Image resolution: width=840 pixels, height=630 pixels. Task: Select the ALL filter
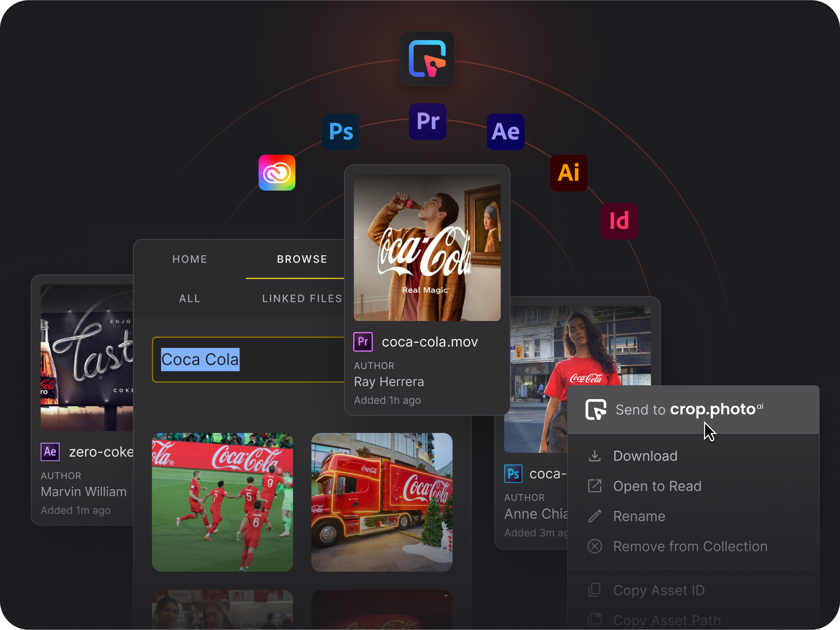coord(189,298)
